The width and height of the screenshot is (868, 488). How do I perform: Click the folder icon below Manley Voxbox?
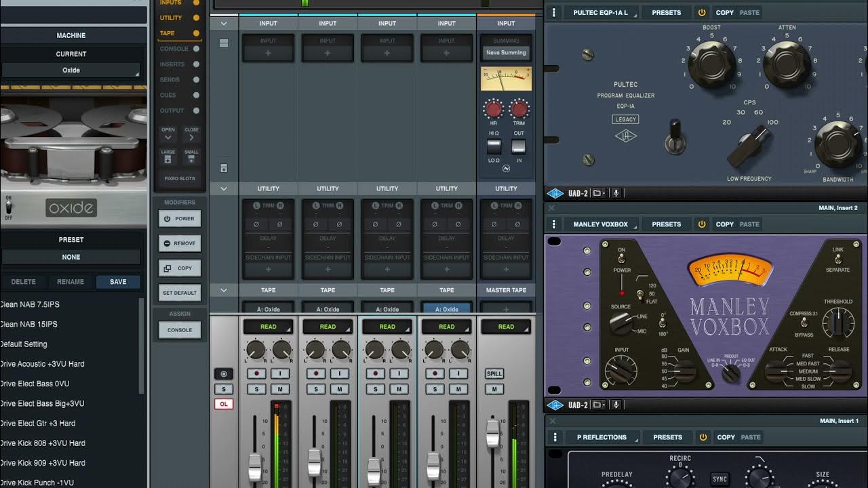point(598,405)
